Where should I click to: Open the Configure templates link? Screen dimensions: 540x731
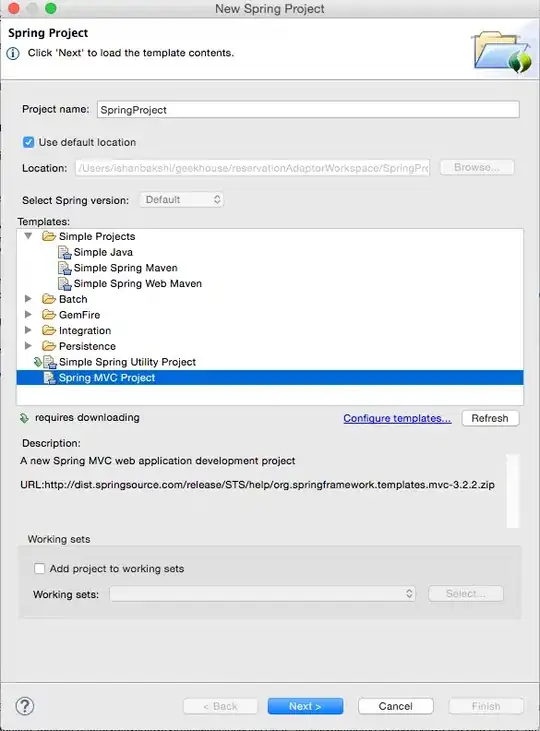(x=397, y=418)
